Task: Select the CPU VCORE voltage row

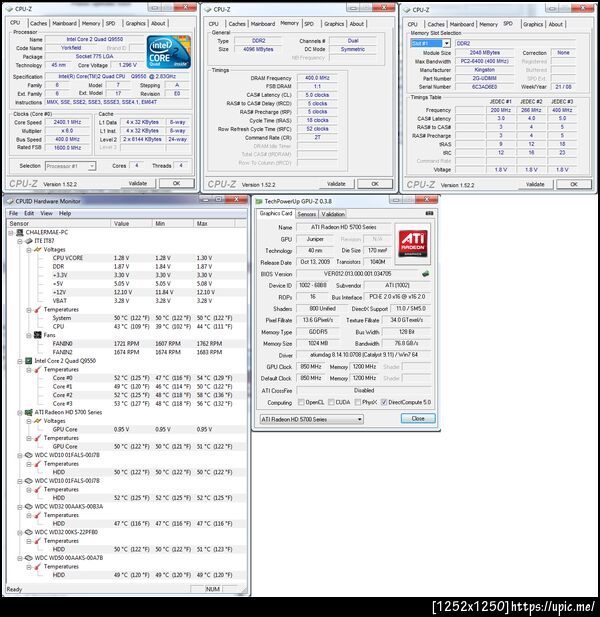Action: tap(127, 258)
